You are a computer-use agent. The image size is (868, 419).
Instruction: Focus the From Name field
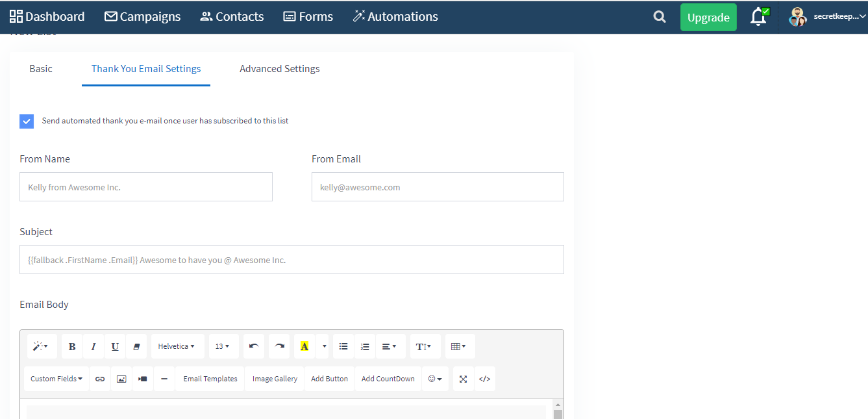(146, 186)
